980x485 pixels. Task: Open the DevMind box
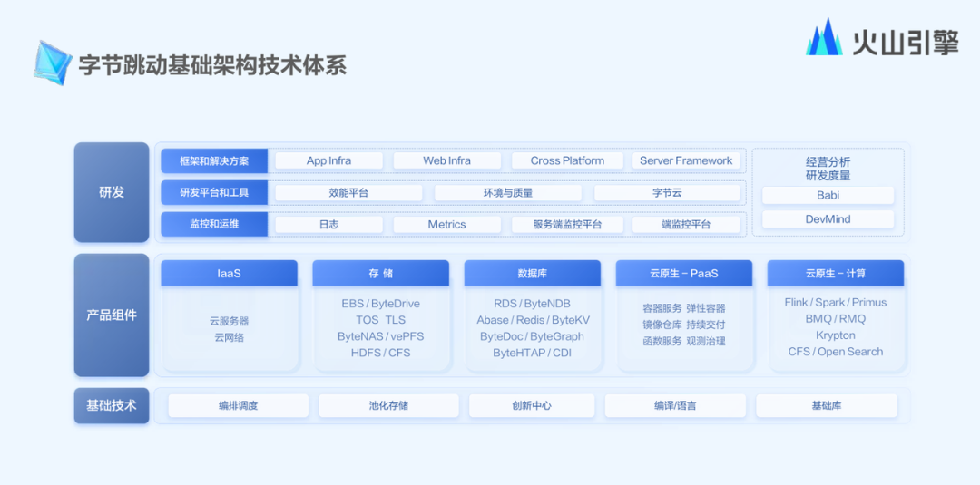[x=828, y=219]
